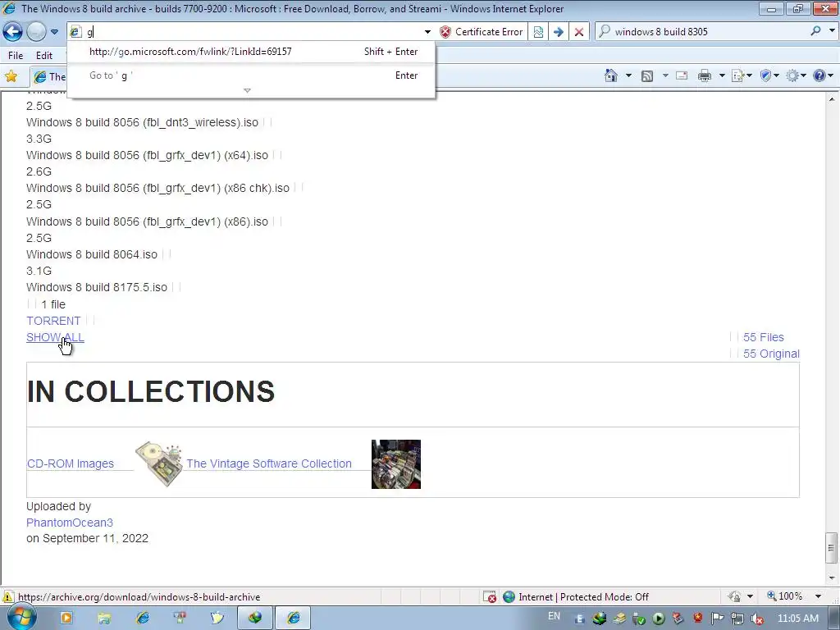
Task: Click the Action Center flag tray icon
Action: pyautogui.click(x=717, y=619)
